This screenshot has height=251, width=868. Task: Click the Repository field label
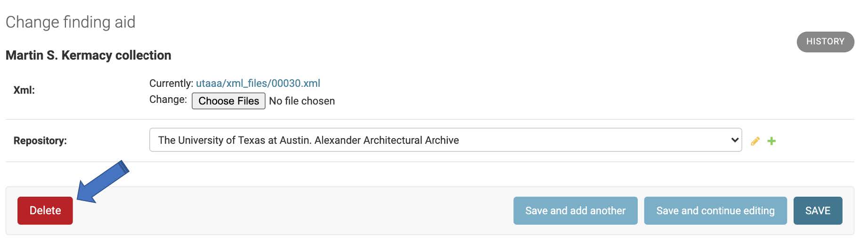click(40, 141)
